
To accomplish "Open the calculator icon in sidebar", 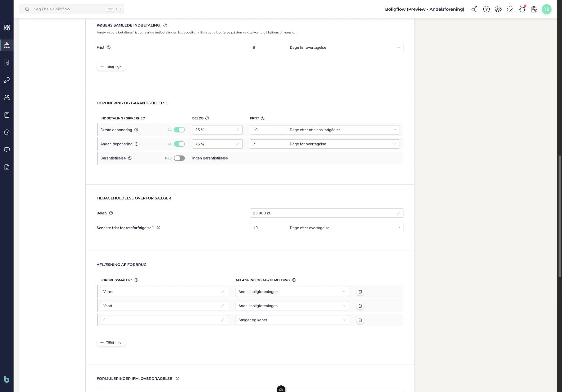I will coord(7,115).
